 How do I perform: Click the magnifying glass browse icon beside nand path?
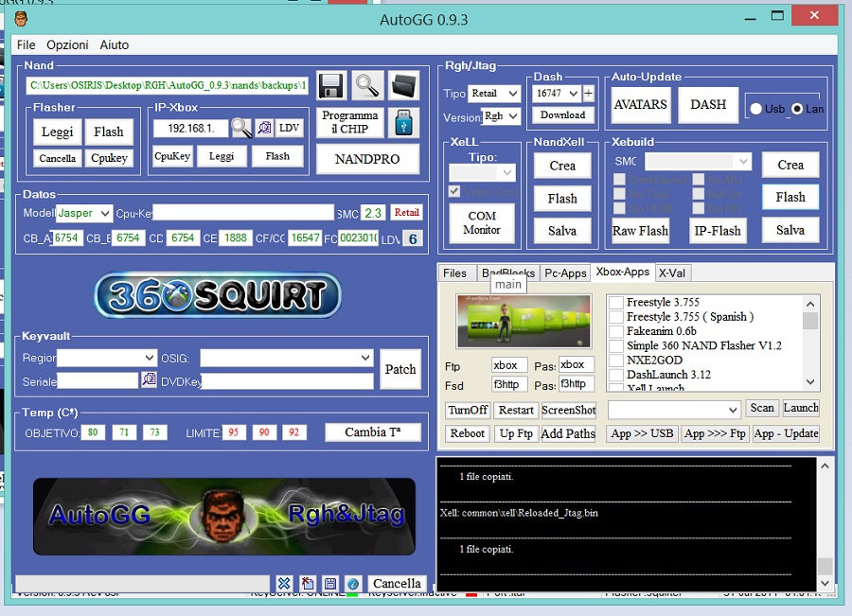[367, 86]
